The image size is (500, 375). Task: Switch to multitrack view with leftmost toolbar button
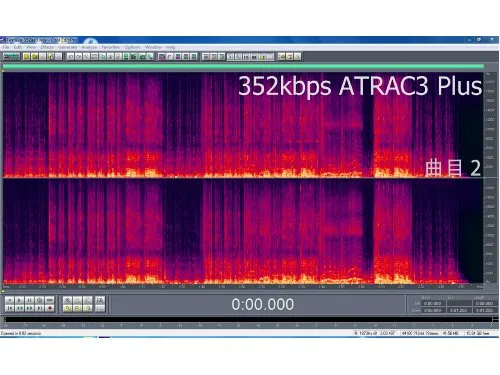click(11, 57)
